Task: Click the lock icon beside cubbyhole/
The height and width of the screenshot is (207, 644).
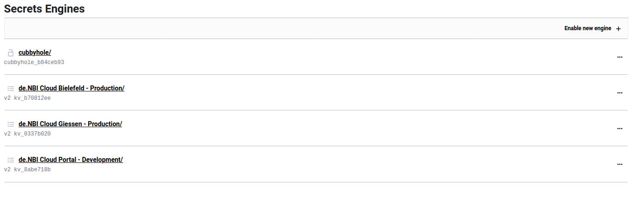Action: (x=11, y=53)
